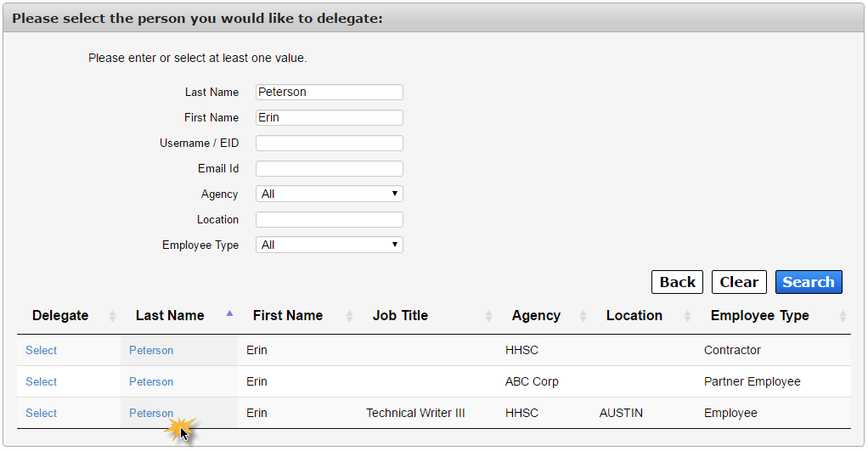Image resolution: width=868 pixels, height=451 pixels.
Task: Sort by the Agency column arrows
Action: [583, 316]
